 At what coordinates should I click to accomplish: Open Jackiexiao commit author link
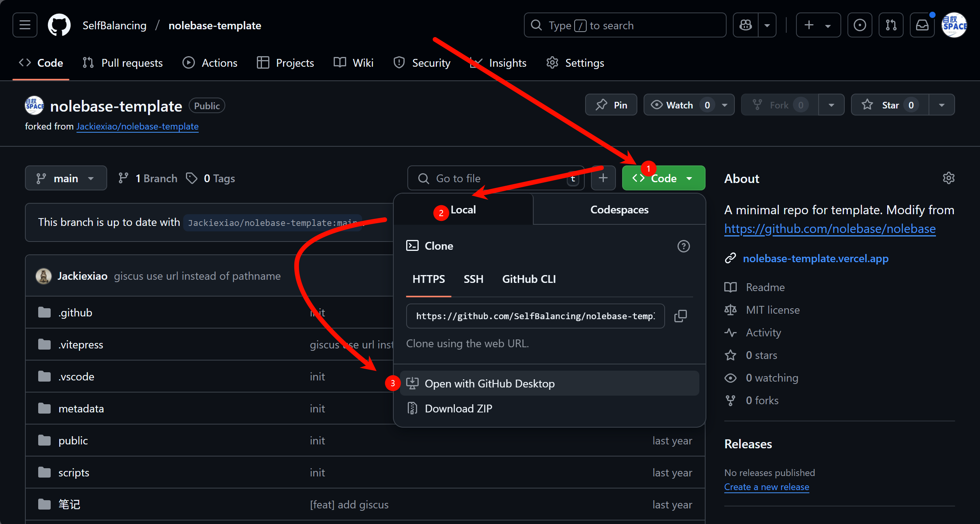[x=82, y=276]
